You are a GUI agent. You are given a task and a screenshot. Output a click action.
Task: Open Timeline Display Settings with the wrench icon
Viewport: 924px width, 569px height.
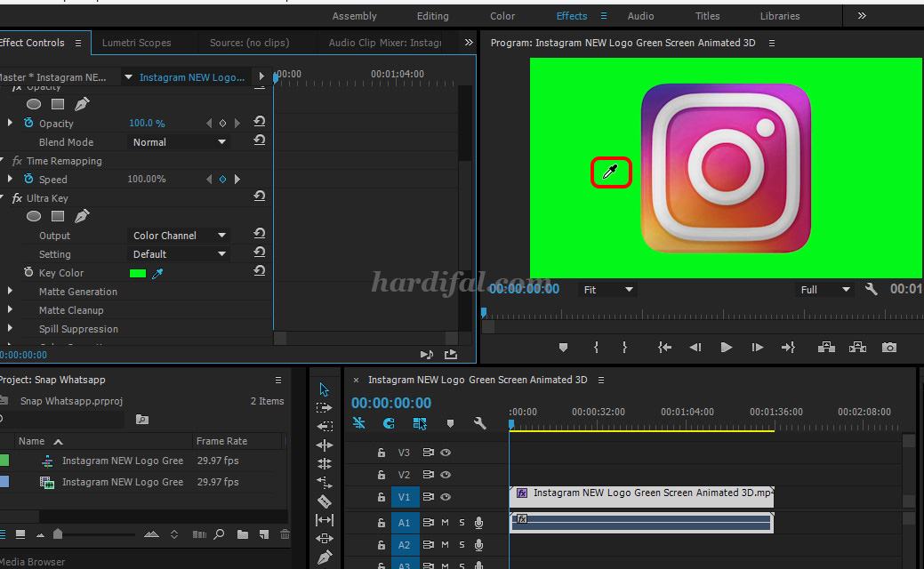point(478,423)
